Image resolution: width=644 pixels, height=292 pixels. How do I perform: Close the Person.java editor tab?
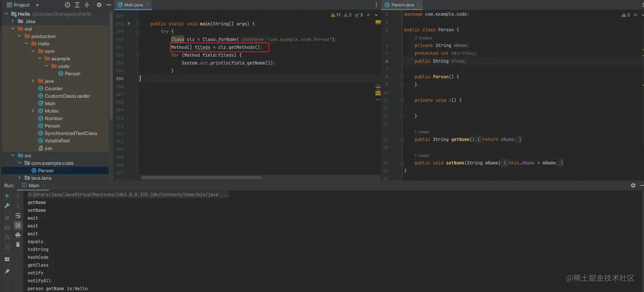[418, 5]
